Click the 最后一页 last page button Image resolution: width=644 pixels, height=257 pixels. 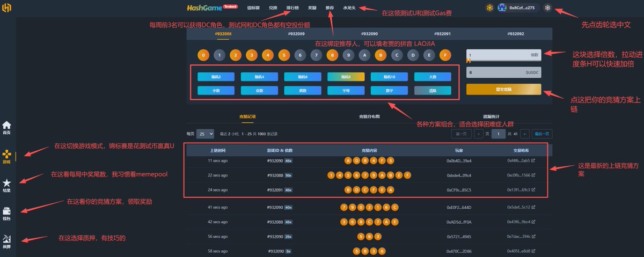(542, 134)
